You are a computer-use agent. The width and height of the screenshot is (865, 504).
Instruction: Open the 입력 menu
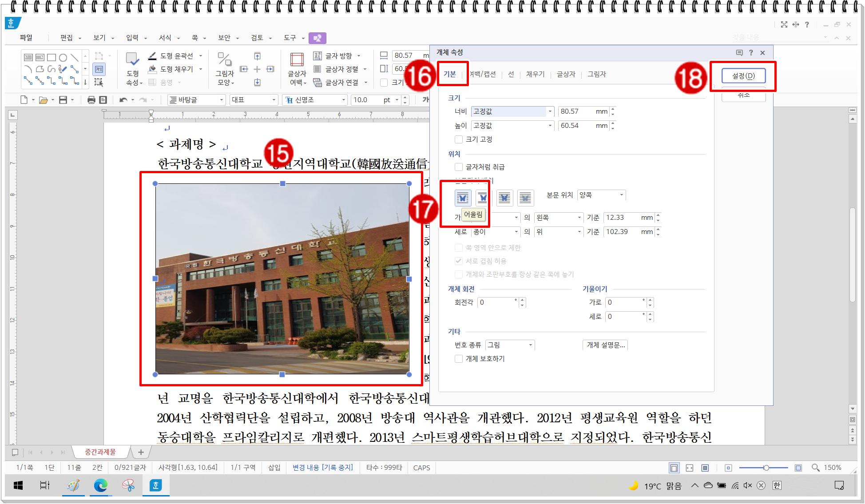132,38
